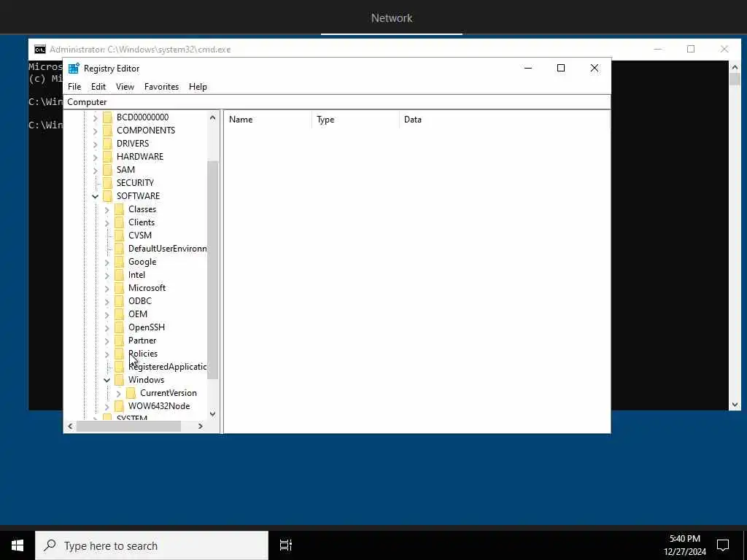Click the taskbar search box
The width and height of the screenshot is (747, 560).
click(152, 545)
